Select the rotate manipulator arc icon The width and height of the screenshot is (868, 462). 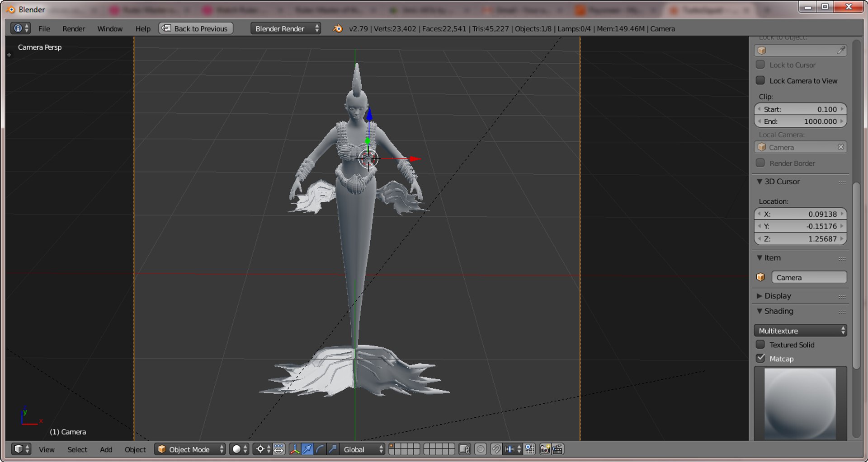(320, 449)
